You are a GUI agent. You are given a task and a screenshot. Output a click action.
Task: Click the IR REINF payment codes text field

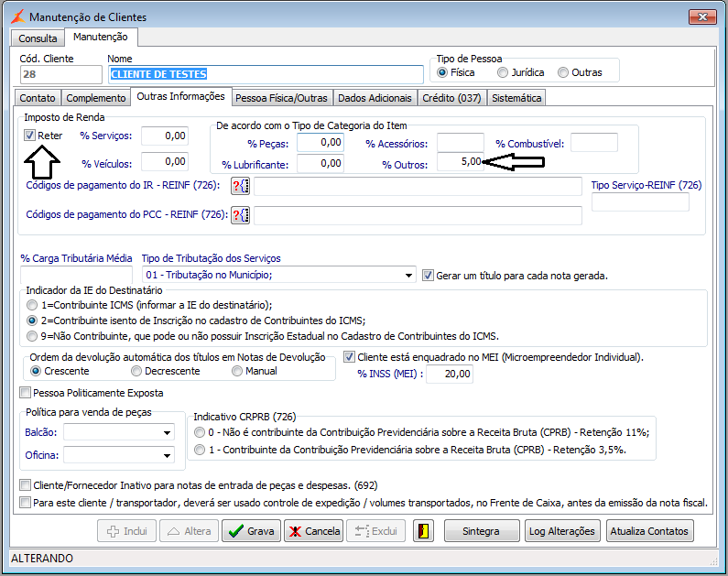(x=418, y=186)
